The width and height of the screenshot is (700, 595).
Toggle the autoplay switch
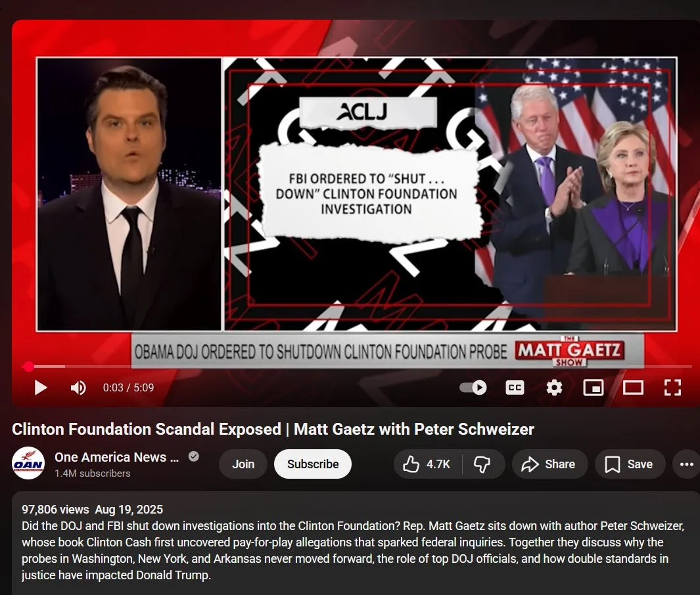point(473,387)
